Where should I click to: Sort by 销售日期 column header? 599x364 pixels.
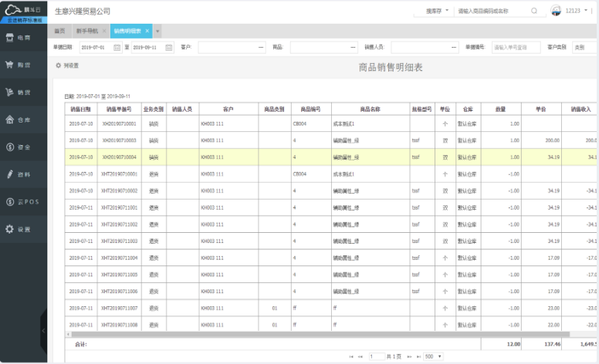pos(81,110)
